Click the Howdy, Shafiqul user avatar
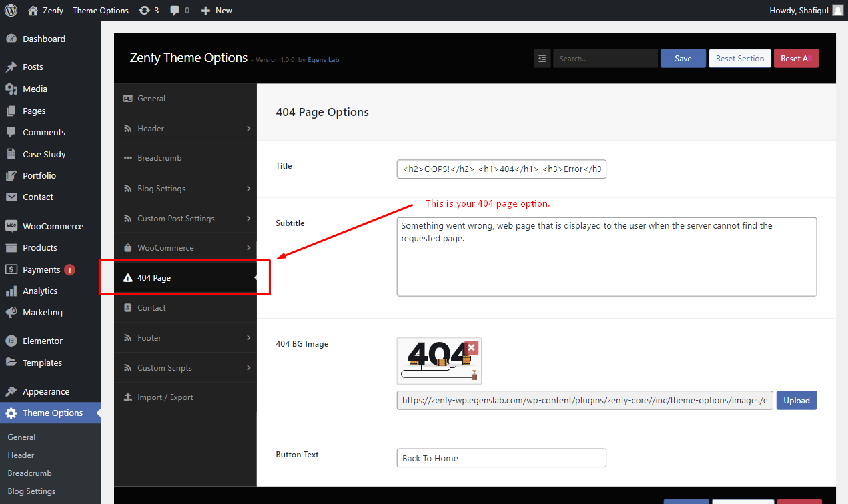The width and height of the screenshot is (848, 504). tap(837, 11)
